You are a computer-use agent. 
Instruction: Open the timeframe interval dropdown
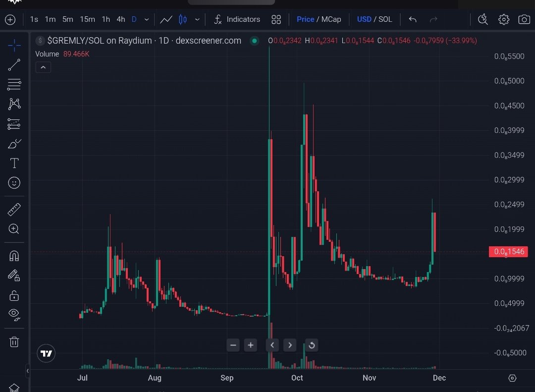(x=146, y=19)
